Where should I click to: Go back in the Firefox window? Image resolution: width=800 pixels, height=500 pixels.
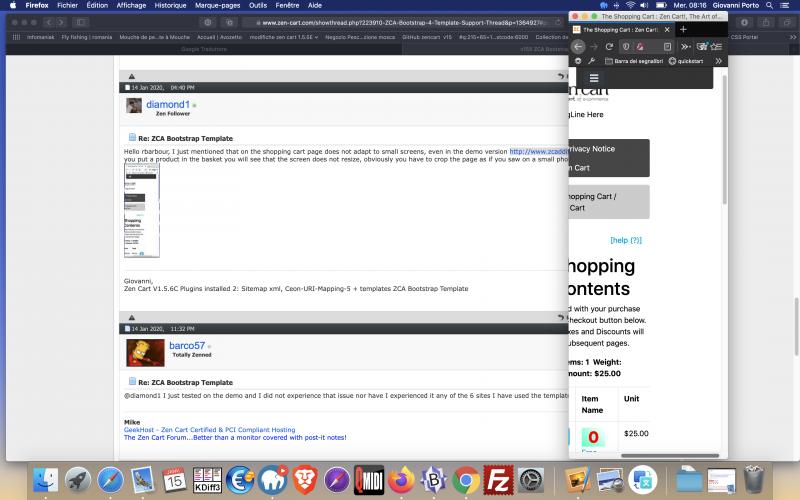click(x=578, y=46)
